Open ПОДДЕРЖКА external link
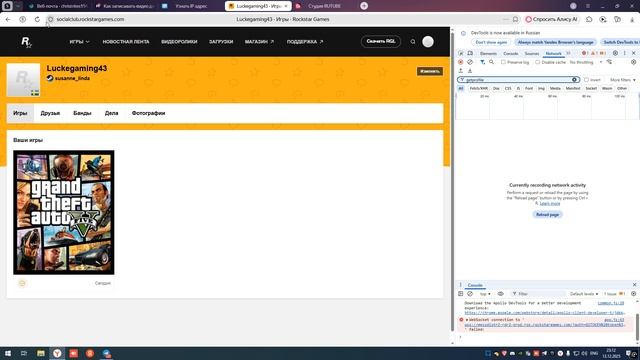The height and width of the screenshot is (360, 640). pos(304,42)
